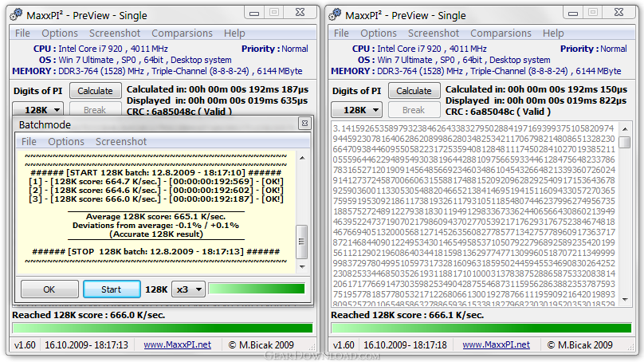Open Options menu in Batchmode dialog
The height and width of the screenshot is (362, 644).
tap(66, 142)
